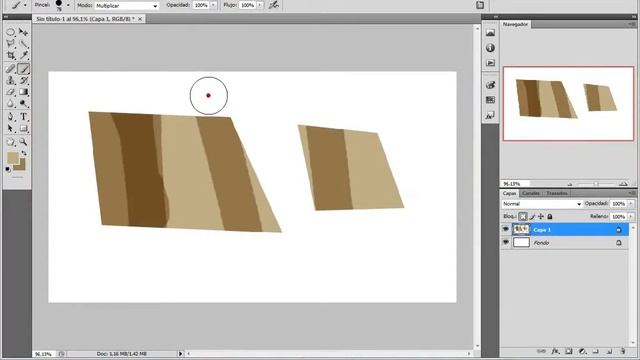Select the Hand tool

tap(11, 142)
